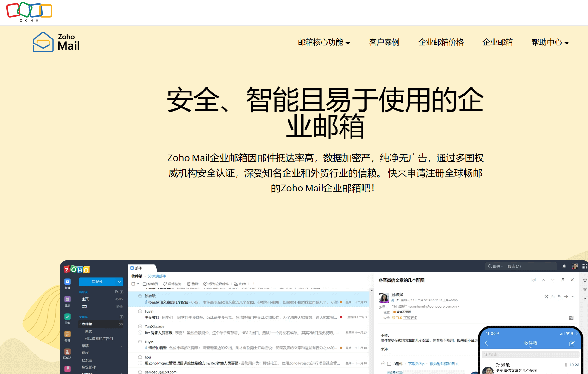Click the orange 紧急不重要 tag swatch
Screen dimensions: 588x374
pos(394,312)
